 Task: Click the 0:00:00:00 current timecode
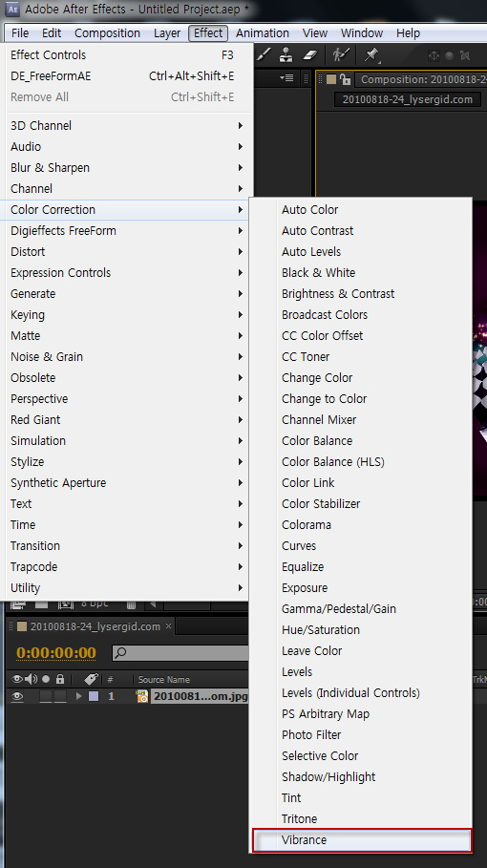pos(56,653)
